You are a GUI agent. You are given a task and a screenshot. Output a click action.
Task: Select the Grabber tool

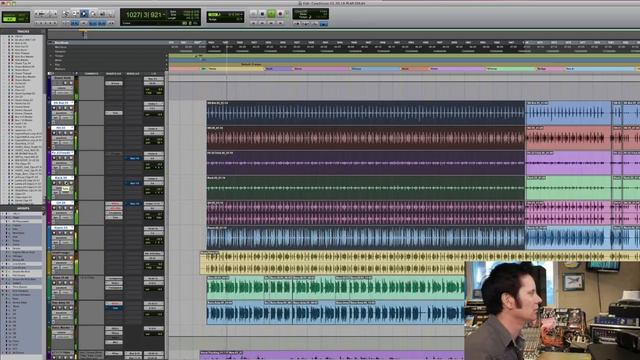[x=93, y=13]
